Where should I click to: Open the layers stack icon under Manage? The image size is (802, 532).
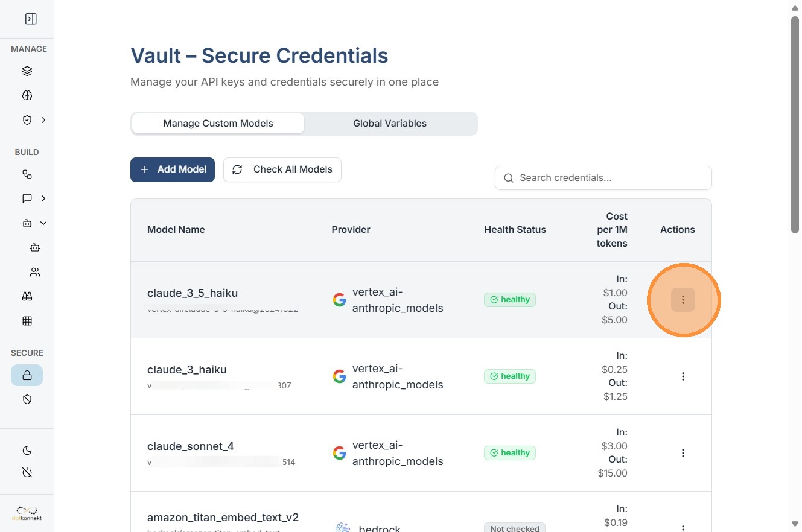27,71
